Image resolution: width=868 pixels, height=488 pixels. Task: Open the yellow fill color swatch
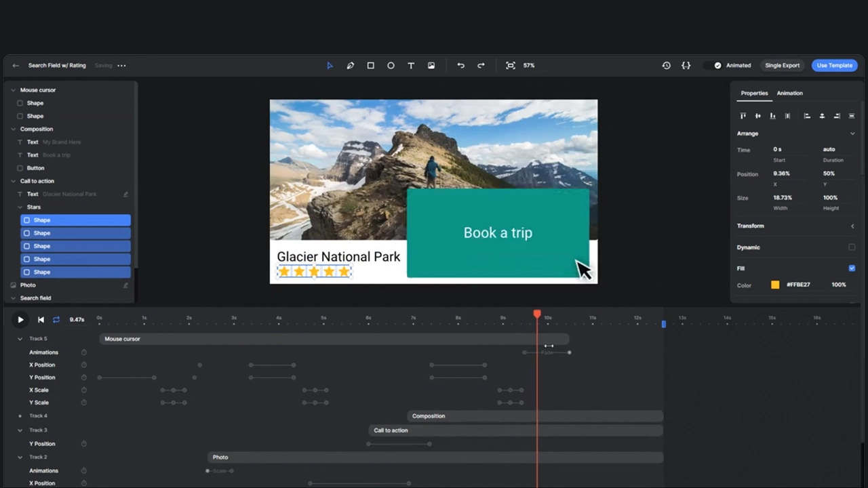775,285
